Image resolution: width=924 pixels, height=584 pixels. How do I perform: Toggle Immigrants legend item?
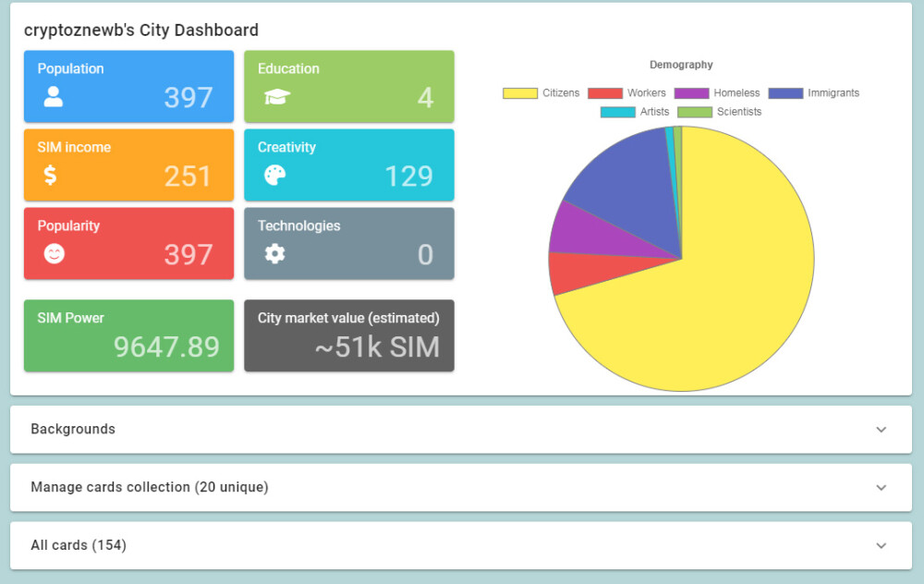coord(813,93)
